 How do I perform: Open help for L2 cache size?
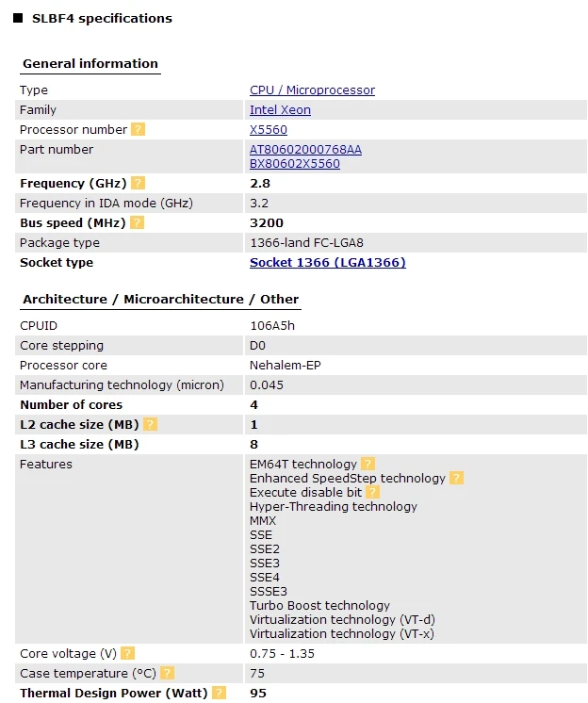click(150, 425)
